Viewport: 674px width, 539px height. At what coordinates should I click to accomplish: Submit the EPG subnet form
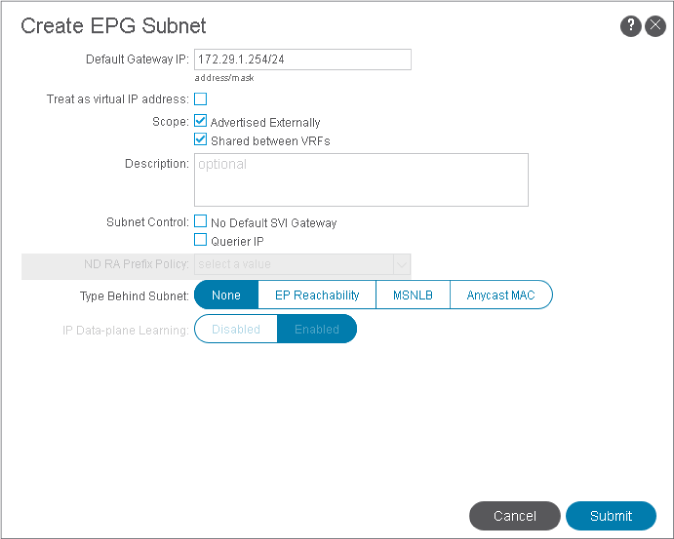(610, 516)
